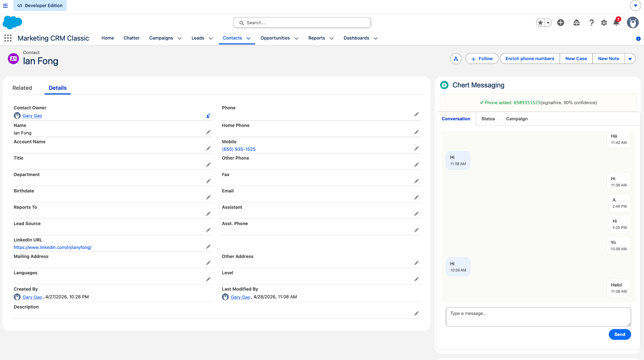The width and height of the screenshot is (644, 360).
Task: Edit the Email field pencil icon
Action: click(x=416, y=198)
